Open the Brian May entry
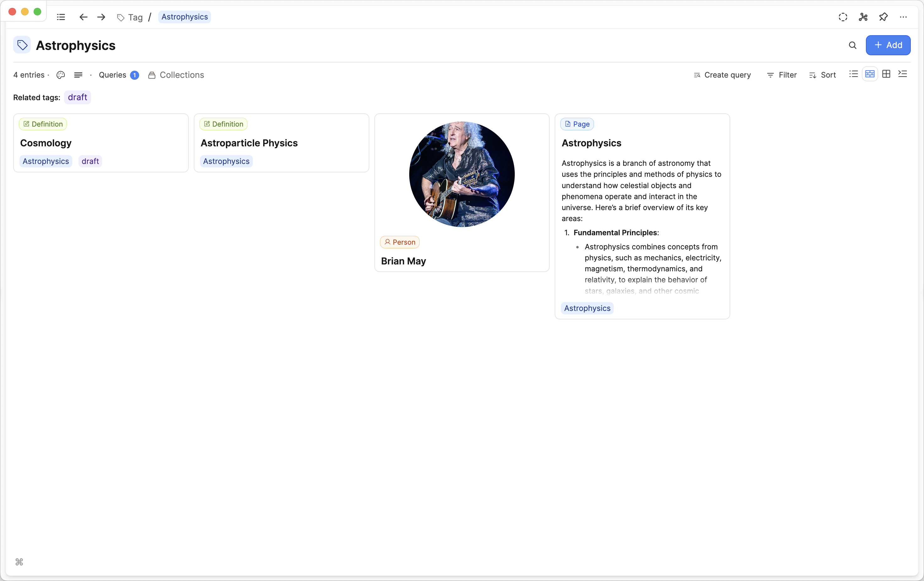924x581 pixels. coord(403,261)
